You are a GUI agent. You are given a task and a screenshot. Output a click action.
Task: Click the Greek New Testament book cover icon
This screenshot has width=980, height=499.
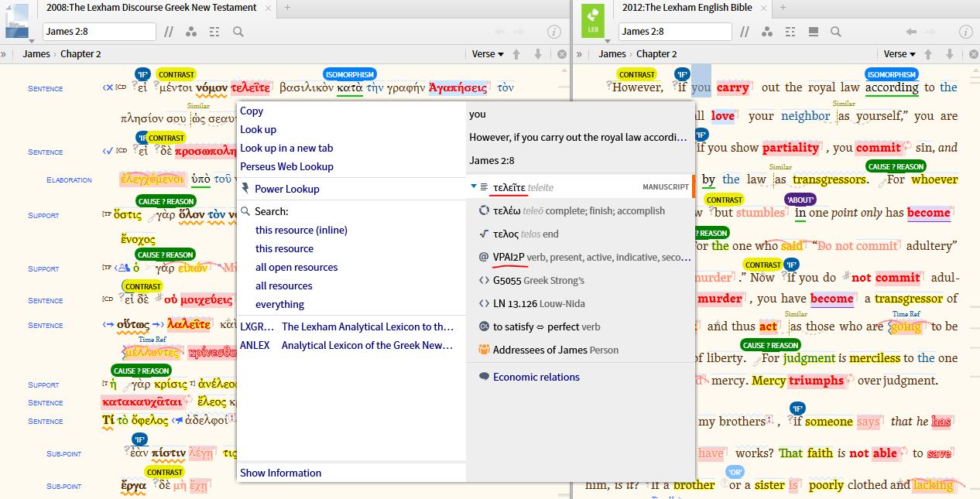[16, 19]
